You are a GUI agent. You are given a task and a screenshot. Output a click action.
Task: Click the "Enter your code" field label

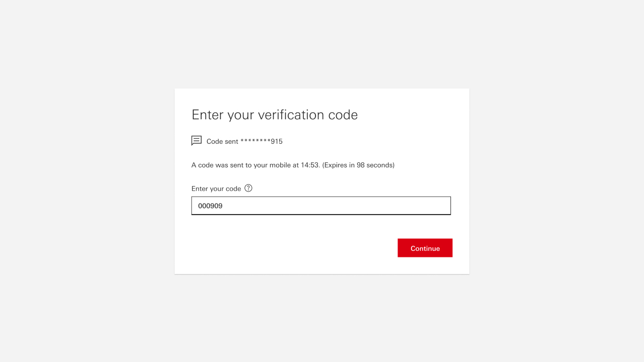216,189
